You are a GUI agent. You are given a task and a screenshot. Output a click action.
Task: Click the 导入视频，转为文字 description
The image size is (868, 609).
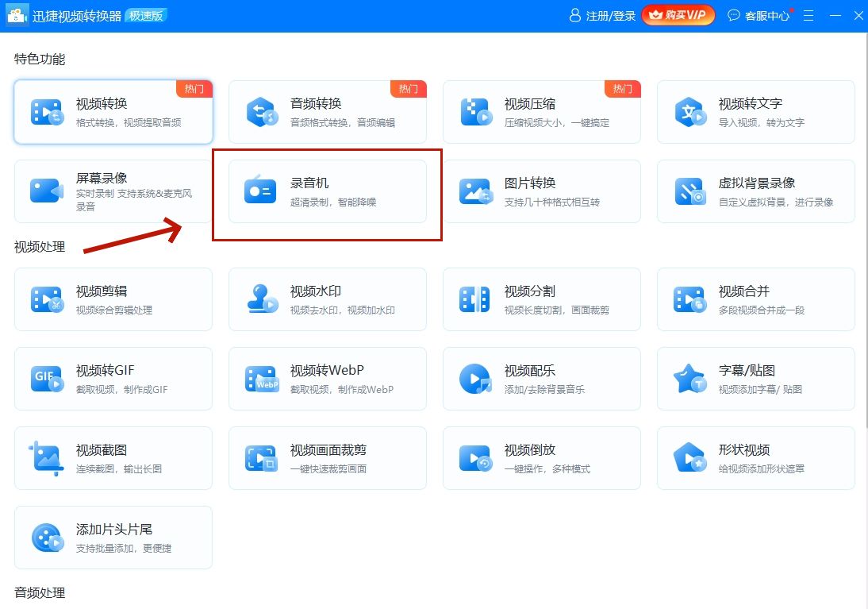pos(762,122)
